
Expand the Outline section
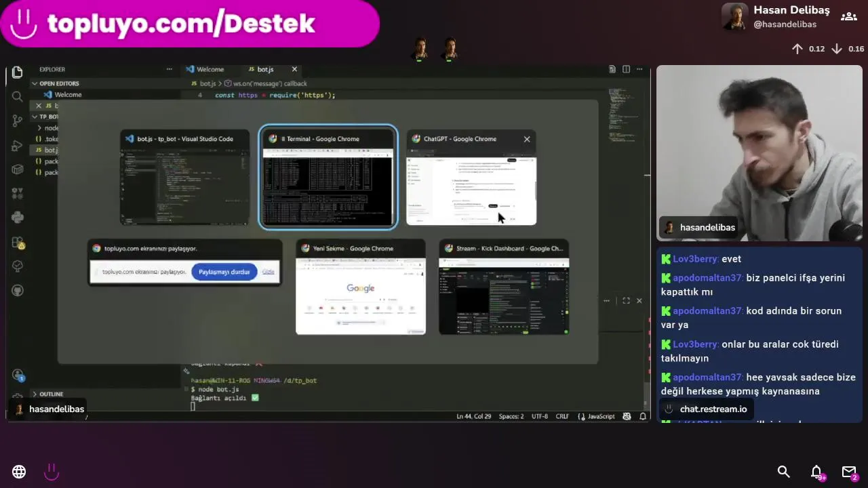coord(51,394)
